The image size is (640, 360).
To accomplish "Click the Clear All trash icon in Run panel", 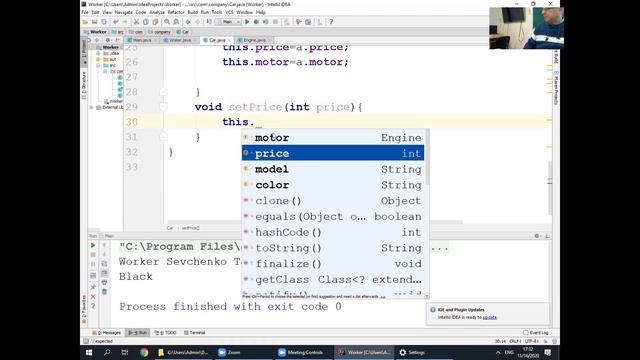I will (104, 291).
